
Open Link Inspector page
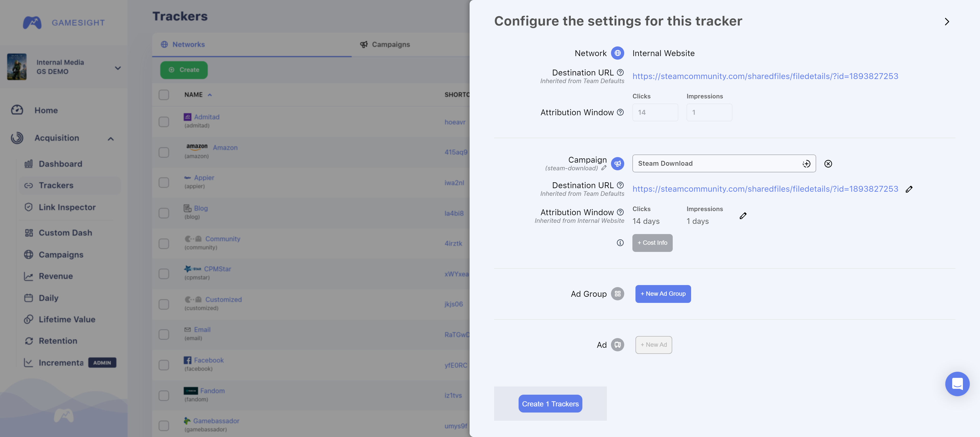click(67, 207)
